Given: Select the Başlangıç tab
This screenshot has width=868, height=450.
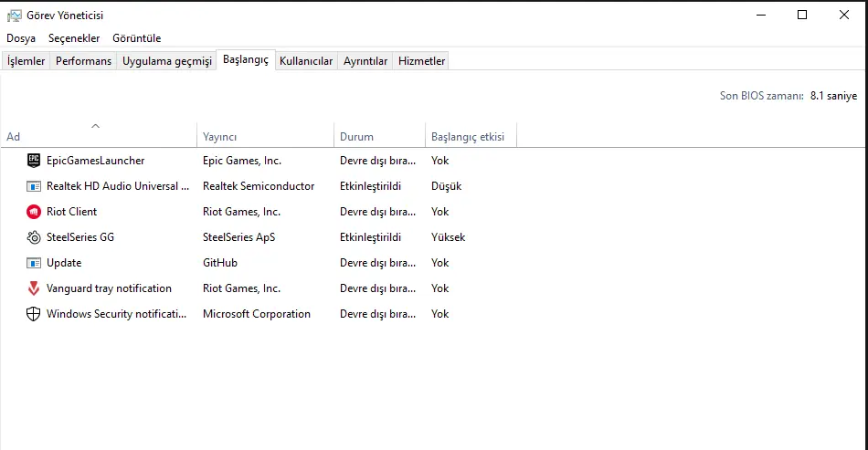Looking at the screenshot, I should [246, 59].
